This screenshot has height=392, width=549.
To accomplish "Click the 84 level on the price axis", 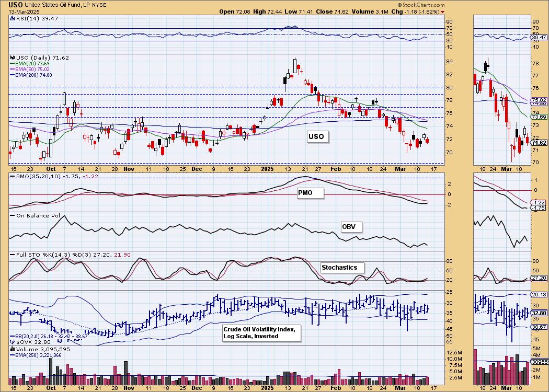I will coord(450,62).
